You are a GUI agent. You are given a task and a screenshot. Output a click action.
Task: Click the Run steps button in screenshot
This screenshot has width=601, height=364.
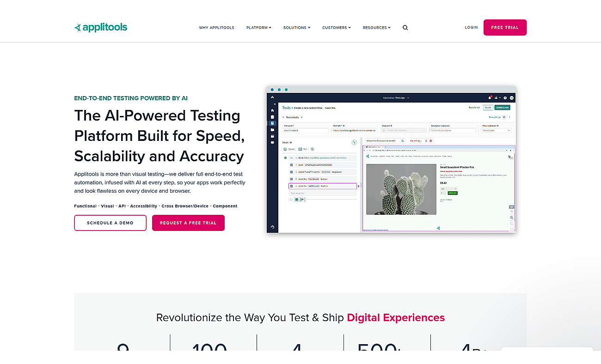tap(303, 149)
